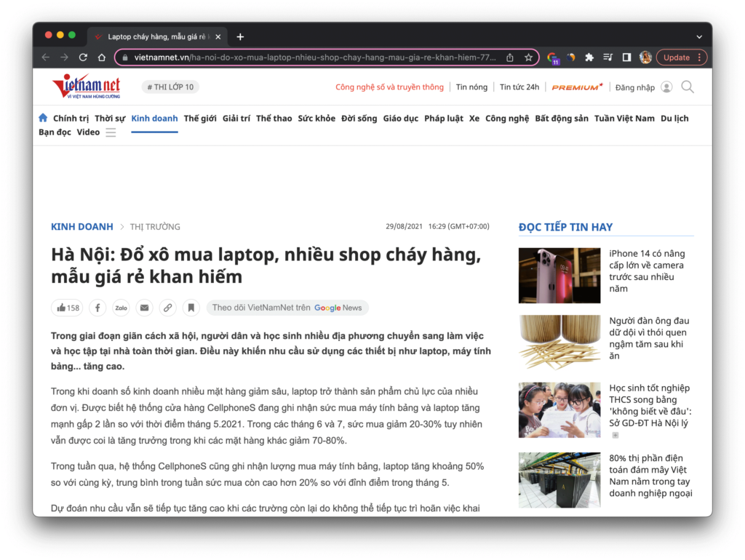This screenshot has width=745, height=560.
Task: Click the user account icon
Action: (x=666, y=87)
